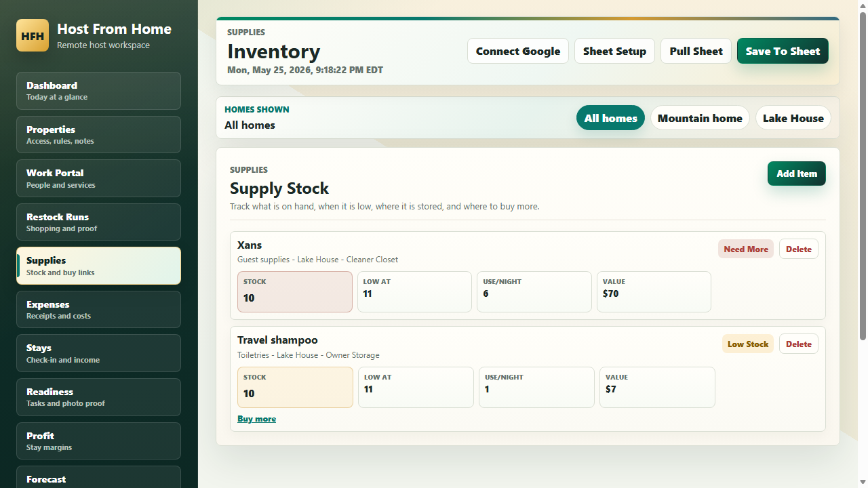This screenshot has width=868, height=488.
Task: Select the Supplies sidebar item
Action: click(x=98, y=266)
